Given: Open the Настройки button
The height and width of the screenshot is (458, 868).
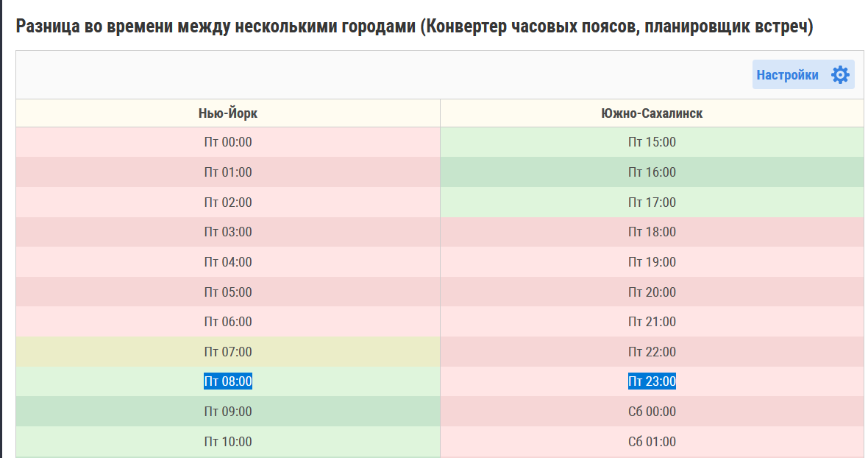Looking at the screenshot, I should pyautogui.click(x=803, y=75).
